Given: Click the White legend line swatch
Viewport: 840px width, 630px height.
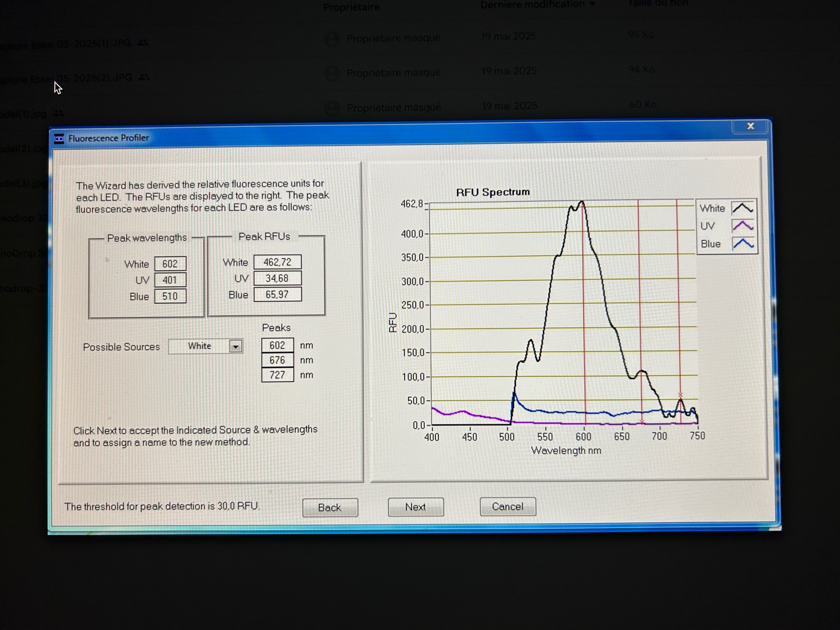Looking at the screenshot, I should click(x=742, y=208).
